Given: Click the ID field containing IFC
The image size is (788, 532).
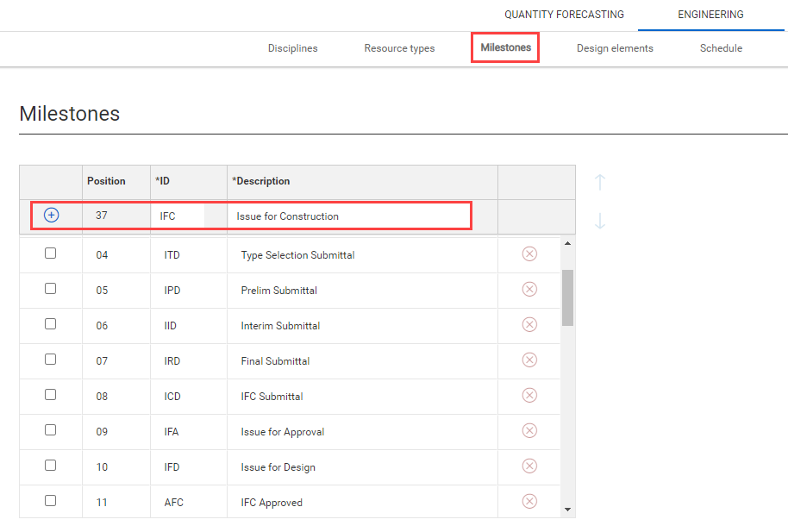Looking at the screenshot, I should point(179,216).
